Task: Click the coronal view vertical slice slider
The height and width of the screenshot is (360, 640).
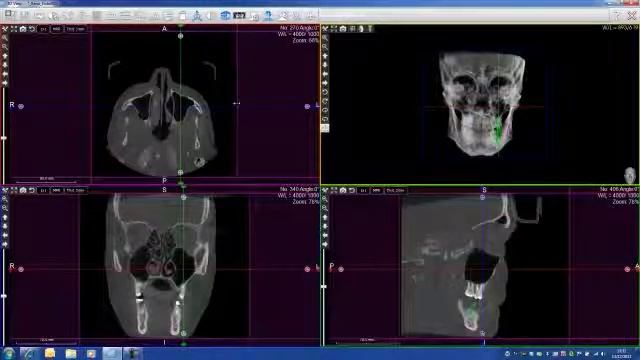Action: 4,296
